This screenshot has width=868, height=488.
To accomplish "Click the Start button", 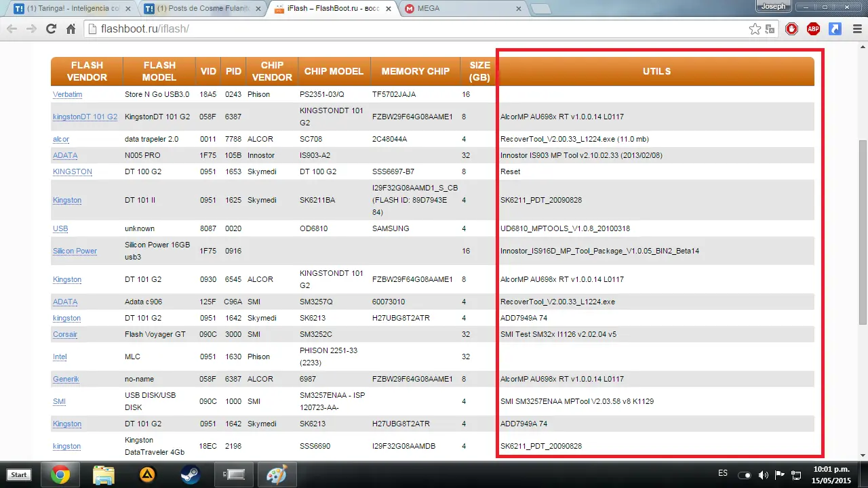I will [19, 474].
